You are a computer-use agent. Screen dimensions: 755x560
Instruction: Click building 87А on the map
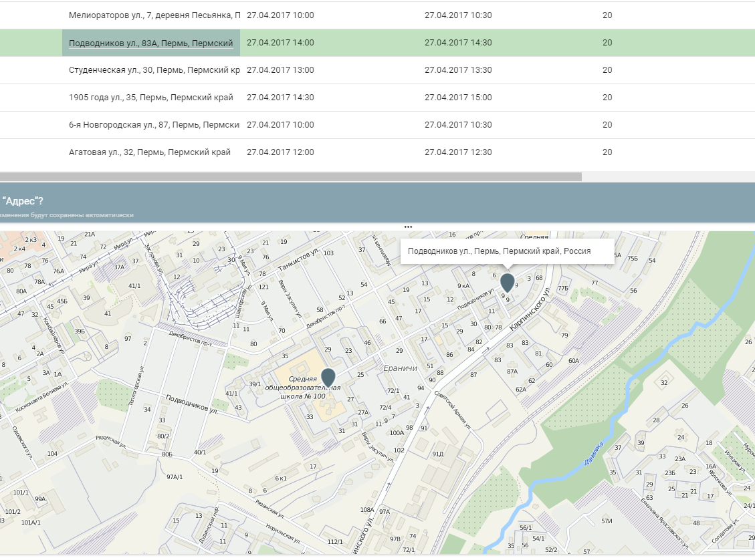pyautogui.click(x=512, y=372)
